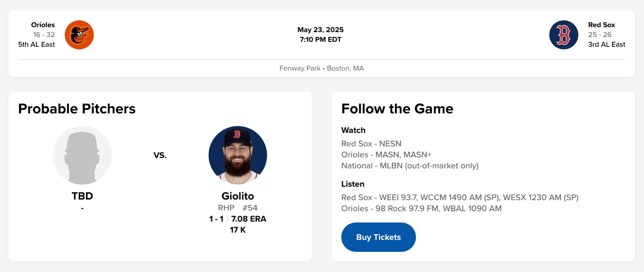Click the Red Sox NESN watch listing

371,144
